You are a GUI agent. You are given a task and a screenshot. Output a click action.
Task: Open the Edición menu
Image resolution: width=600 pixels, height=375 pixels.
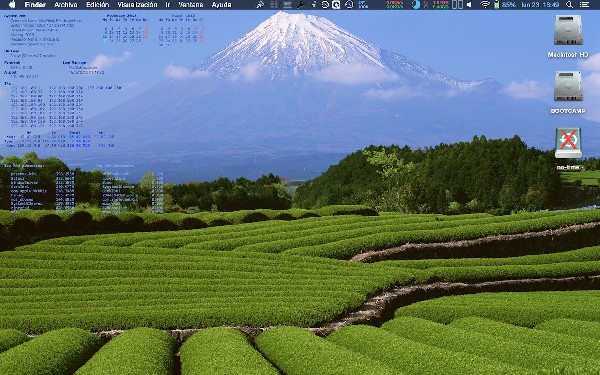point(97,5)
